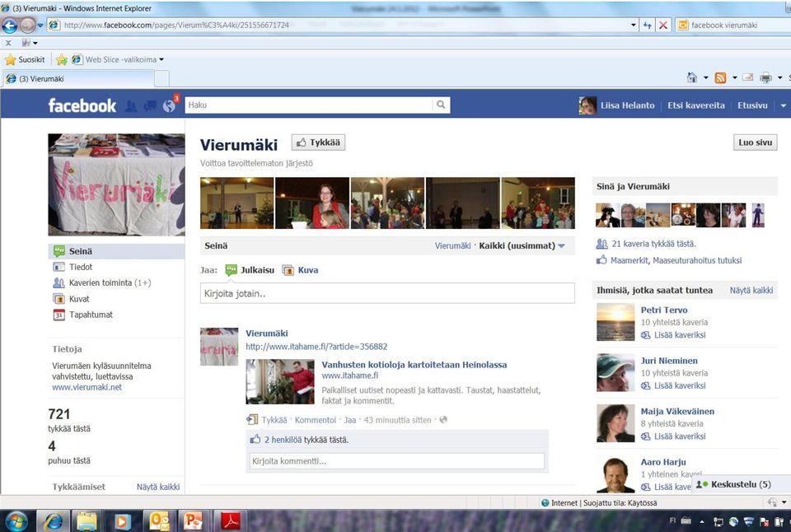The image size is (791, 532).
Task: Click the browser Back arrow button
Action: [x=10, y=26]
